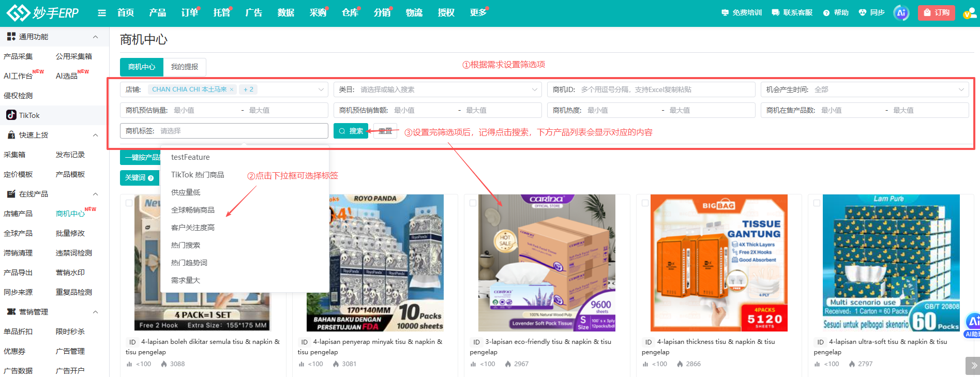Click the 搜索 search button

(x=351, y=131)
